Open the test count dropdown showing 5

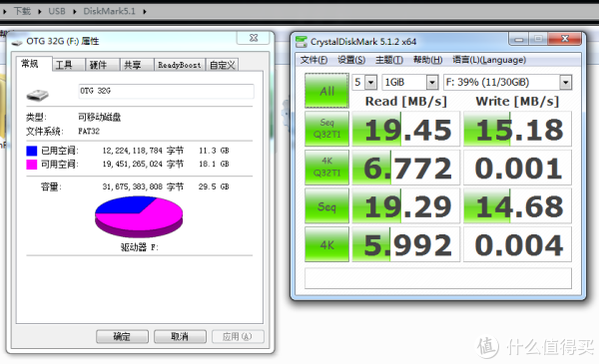coord(364,82)
